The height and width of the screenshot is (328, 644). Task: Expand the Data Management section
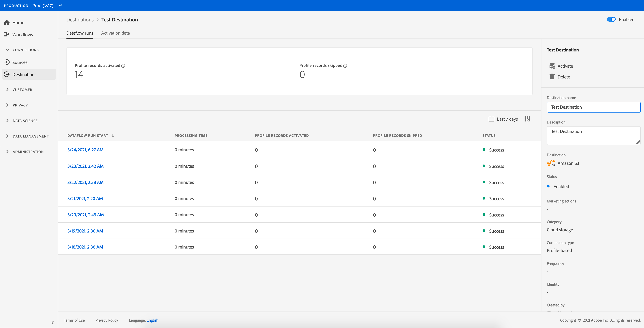31,136
